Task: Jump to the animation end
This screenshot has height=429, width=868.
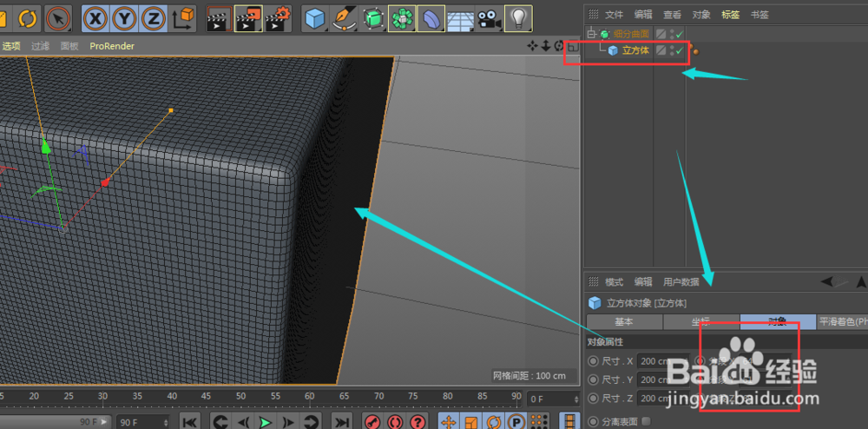Action: 343,422
